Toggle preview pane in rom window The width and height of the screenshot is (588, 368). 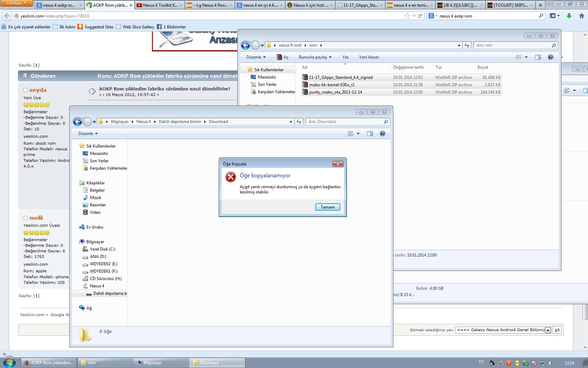pos(538,57)
